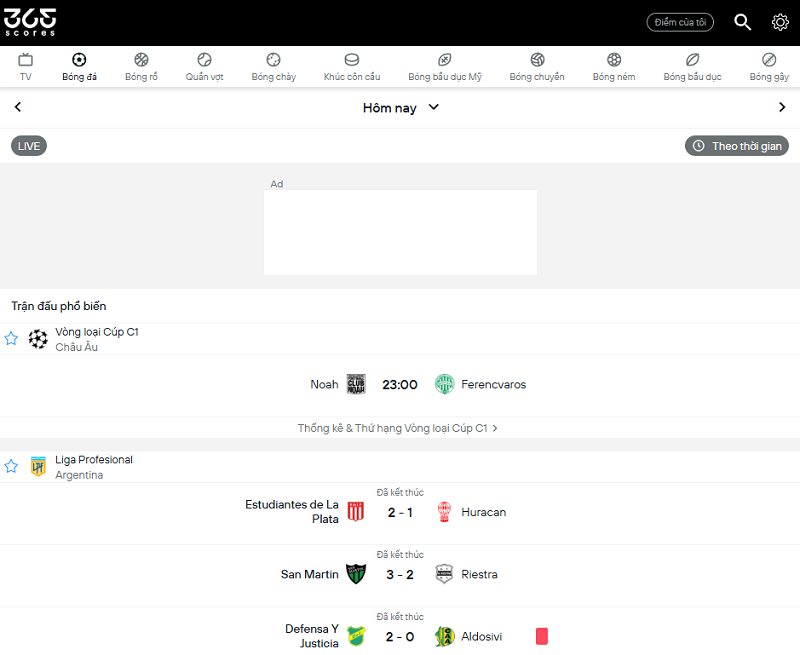Toggle the LIVE matches filter

coord(29,146)
